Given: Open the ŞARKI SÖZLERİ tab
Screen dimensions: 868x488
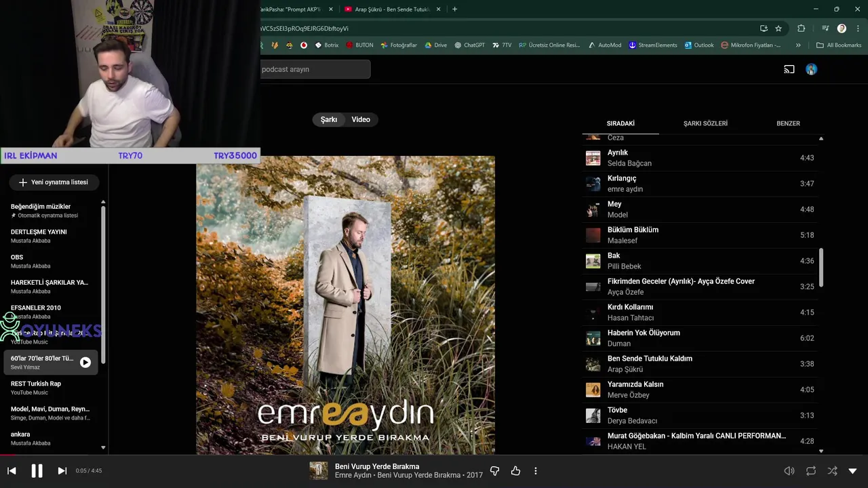Looking at the screenshot, I should [705, 123].
